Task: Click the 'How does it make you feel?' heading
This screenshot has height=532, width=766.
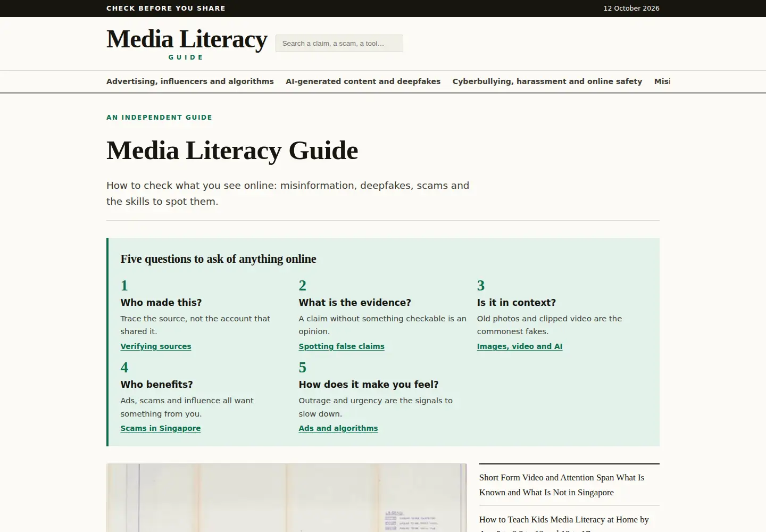Action: 369,385
